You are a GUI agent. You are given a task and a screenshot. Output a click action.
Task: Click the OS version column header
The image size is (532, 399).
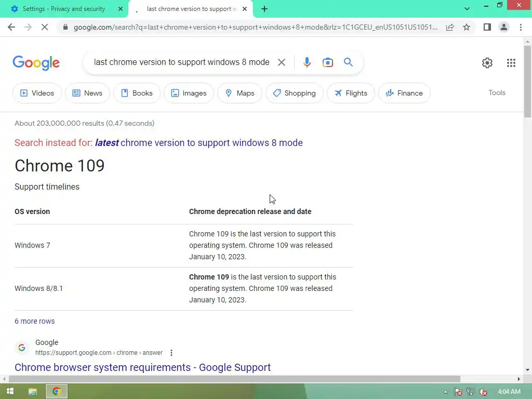click(x=32, y=211)
